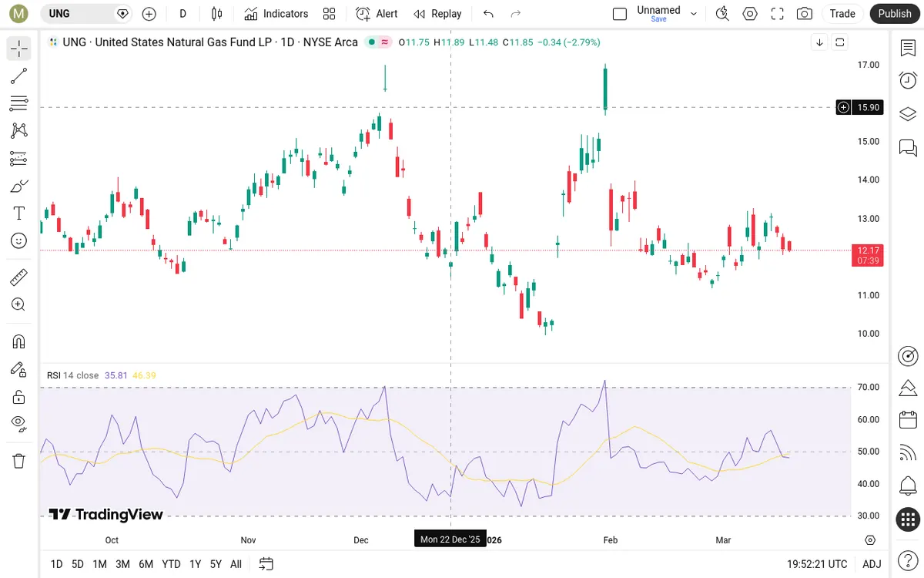Set range to YTD
This screenshot has height=578, width=924.
[x=171, y=564]
